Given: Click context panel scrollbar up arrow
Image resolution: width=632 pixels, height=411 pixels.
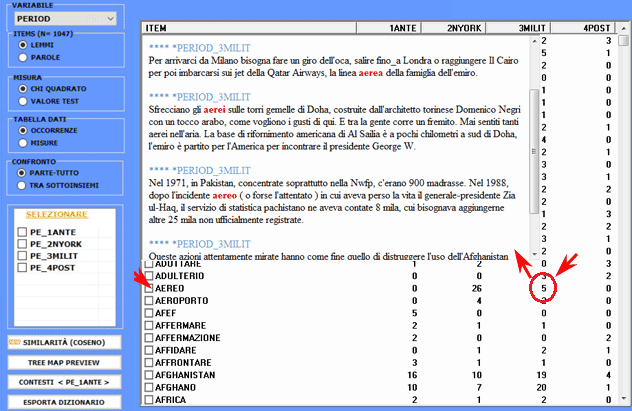Looking at the screenshot, I should [534, 41].
